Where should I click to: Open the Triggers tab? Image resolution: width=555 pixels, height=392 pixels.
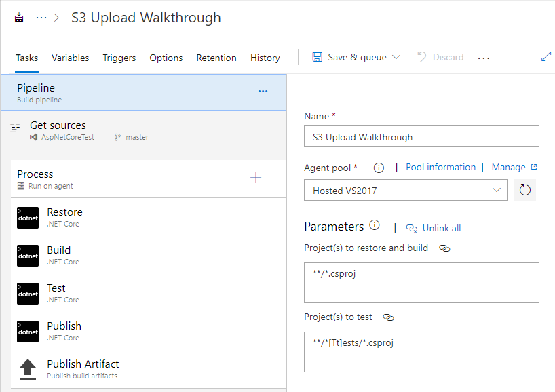[x=119, y=58]
